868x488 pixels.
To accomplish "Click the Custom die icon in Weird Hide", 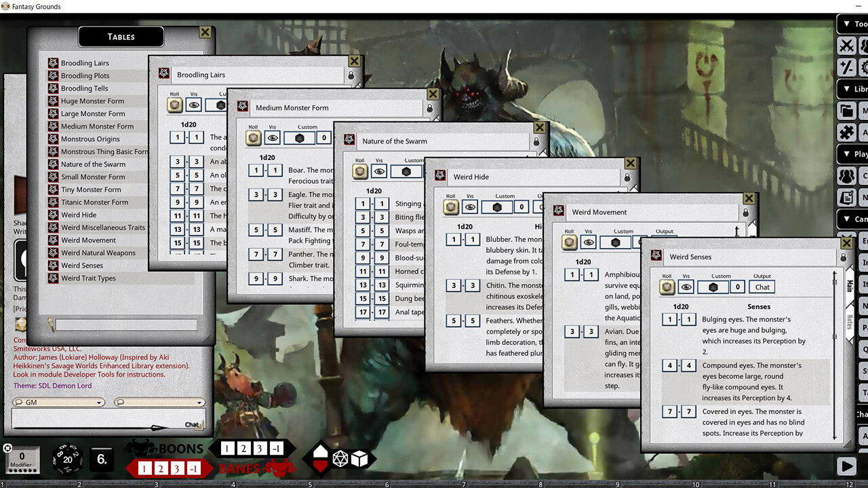I will point(497,207).
